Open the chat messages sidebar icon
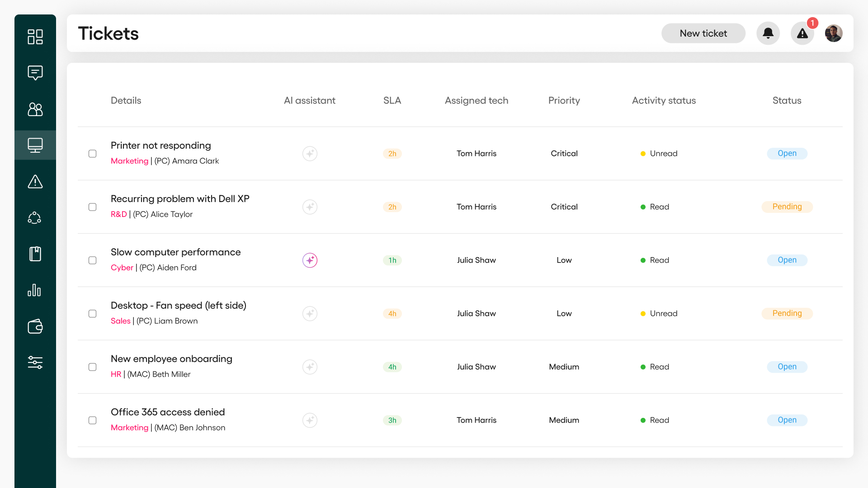The height and width of the screenshot is (488, 868). click(35, 73)
